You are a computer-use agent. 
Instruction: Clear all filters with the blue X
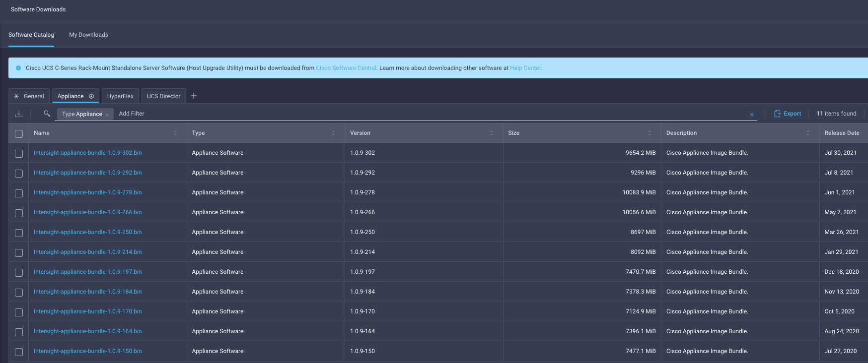(752, 115)
